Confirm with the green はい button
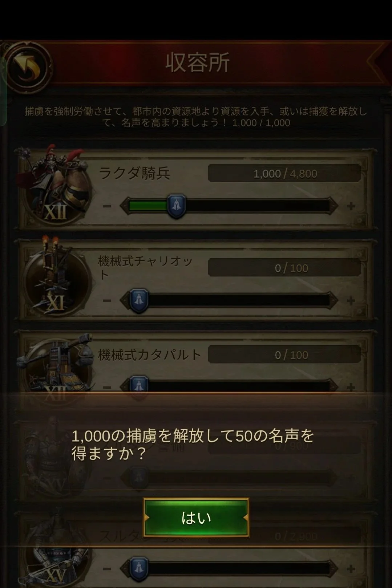 pos(196,518)
